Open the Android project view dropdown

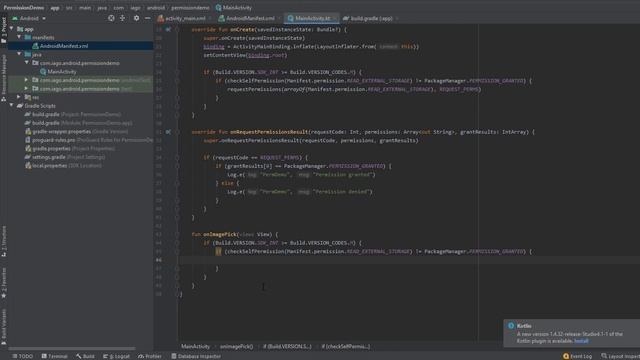click(29, 18)
